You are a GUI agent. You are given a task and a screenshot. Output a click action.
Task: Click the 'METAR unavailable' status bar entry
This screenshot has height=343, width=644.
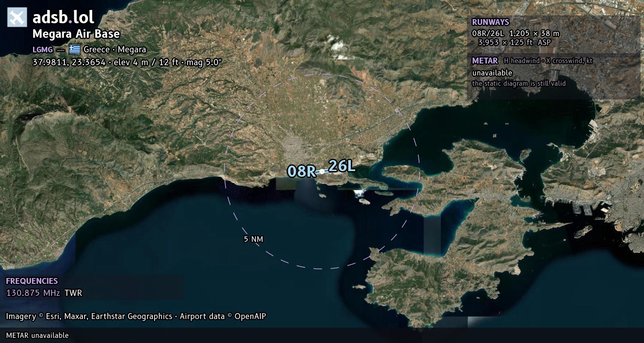37,335
